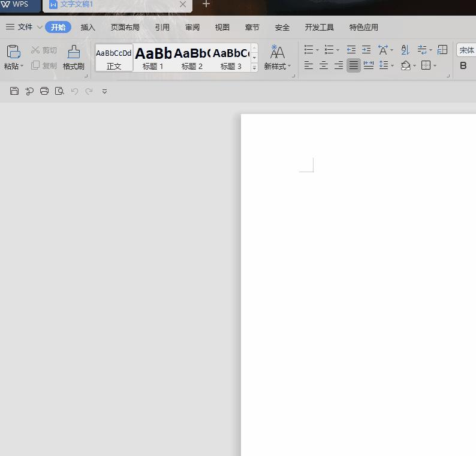The height and width of the screenshot is (456, 476).
Task: Click the 新样式 (New Style) button
Action: point(277,58)
